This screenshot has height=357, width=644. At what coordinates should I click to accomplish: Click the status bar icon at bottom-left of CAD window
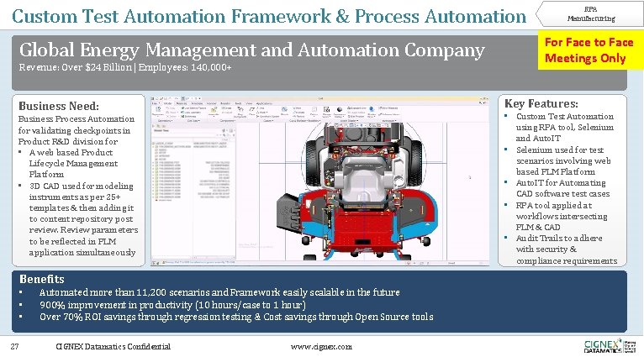156,263
